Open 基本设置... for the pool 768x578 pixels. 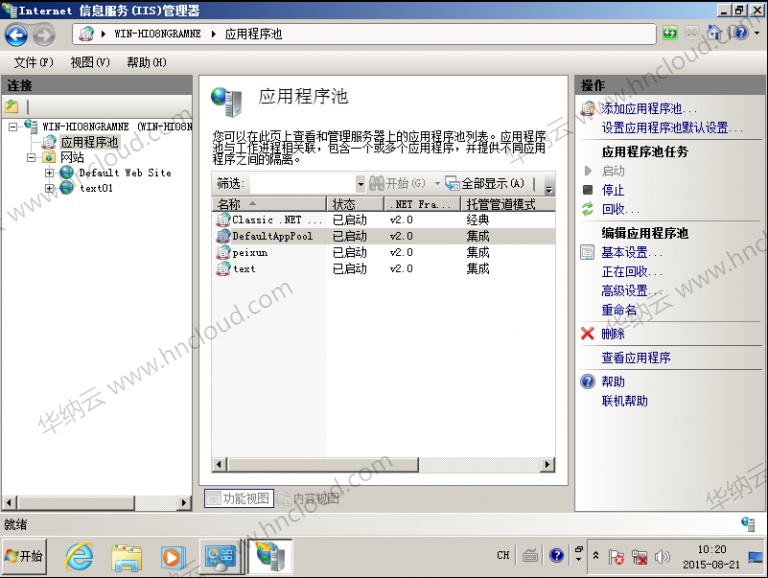[632, 252]
